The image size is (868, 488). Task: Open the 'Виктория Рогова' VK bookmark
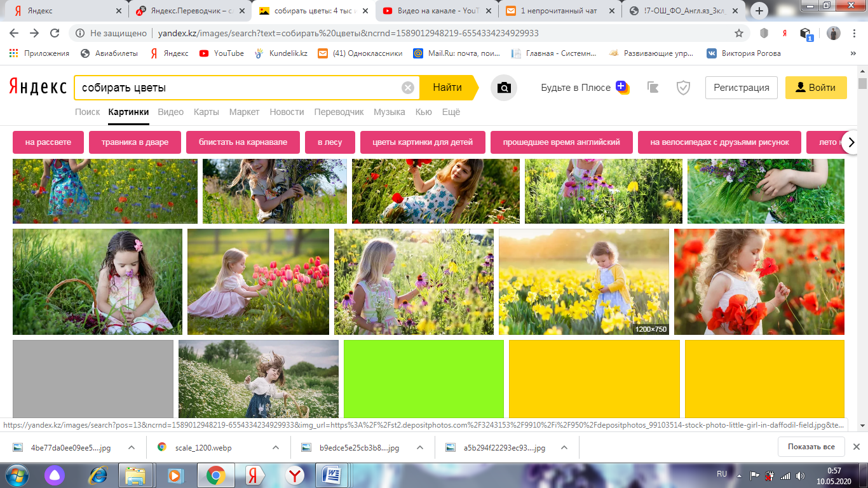tap(744, 53)
